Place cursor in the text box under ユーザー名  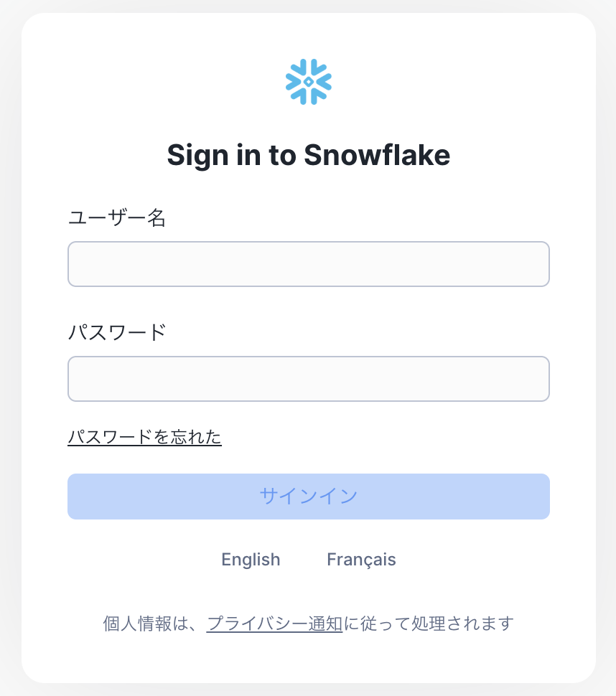pos(308,264)
